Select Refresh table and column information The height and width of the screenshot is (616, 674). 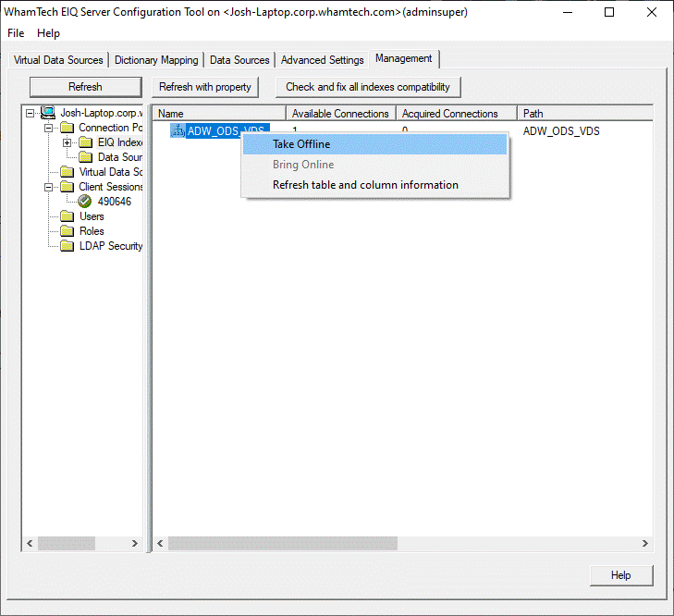(365, 185)
